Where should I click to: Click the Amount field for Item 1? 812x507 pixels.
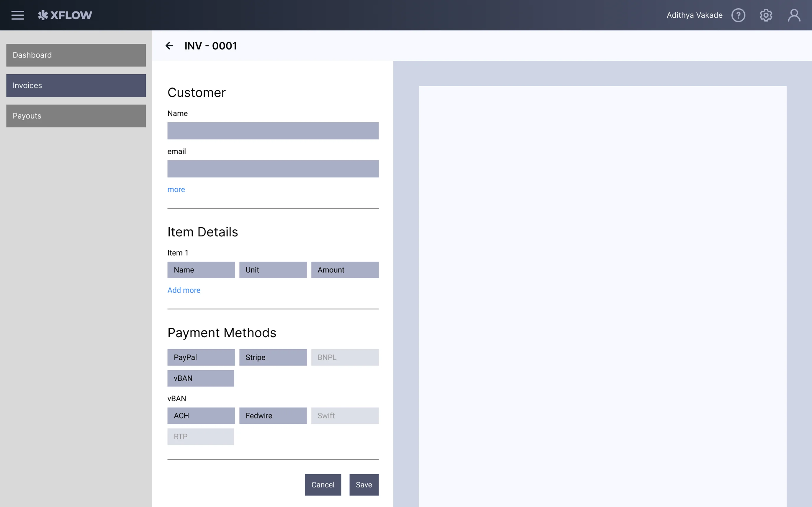[x=345, y=270]
